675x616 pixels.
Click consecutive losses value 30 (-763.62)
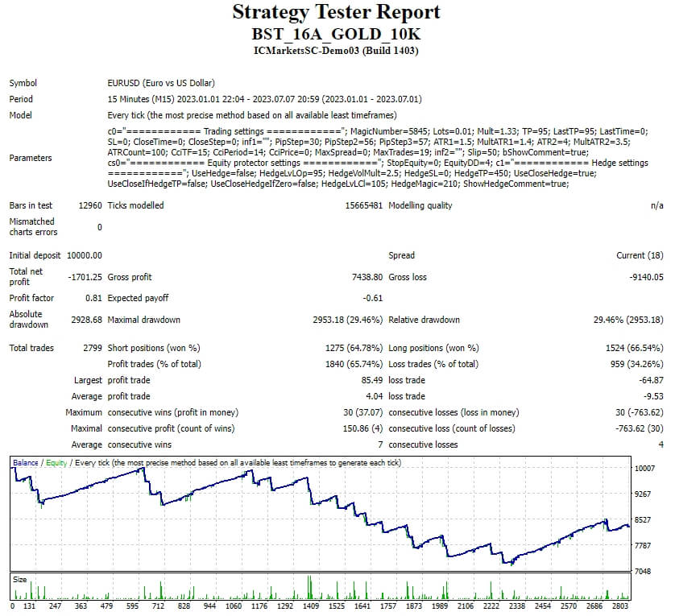pyautogui.click(x=640, y=412)
